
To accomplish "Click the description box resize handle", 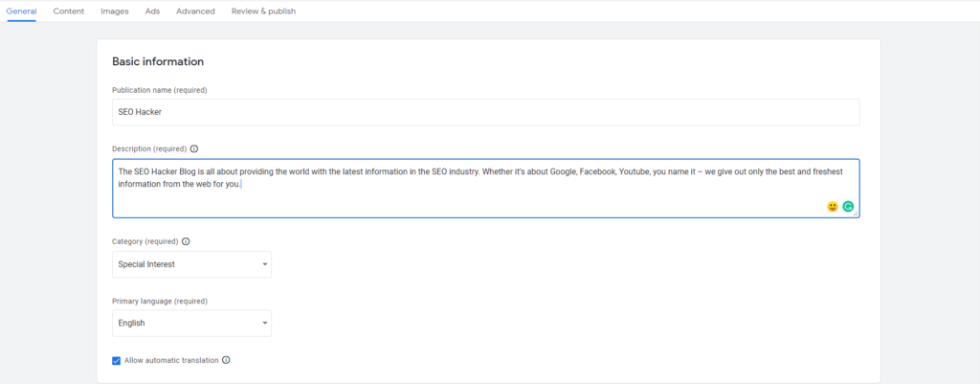I will (x=856, y=215).
